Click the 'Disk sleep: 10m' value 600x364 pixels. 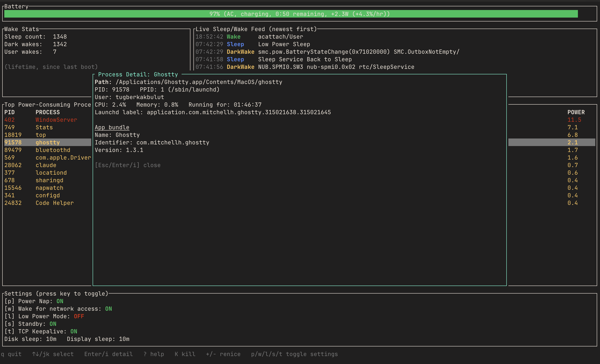pos(30,339)
